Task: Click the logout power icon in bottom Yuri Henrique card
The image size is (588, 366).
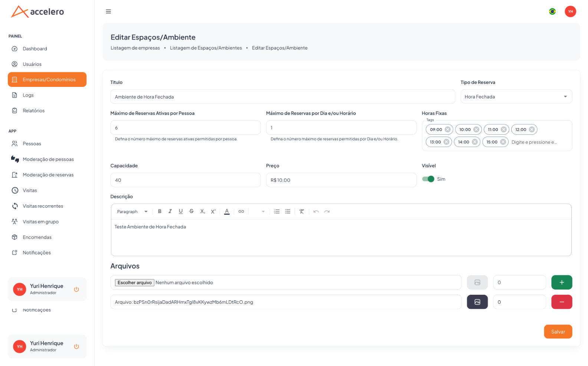Action: coord(76,346)
